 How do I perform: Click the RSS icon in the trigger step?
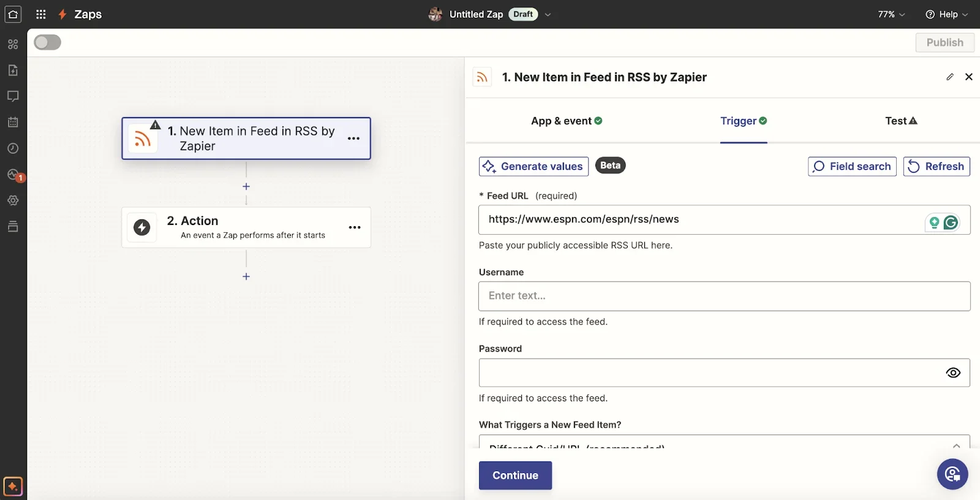pyautogui.click(x=143, y=139)
